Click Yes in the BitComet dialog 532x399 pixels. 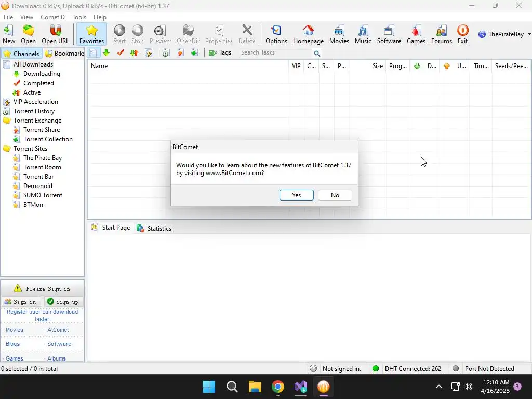[x=296, y=195]
